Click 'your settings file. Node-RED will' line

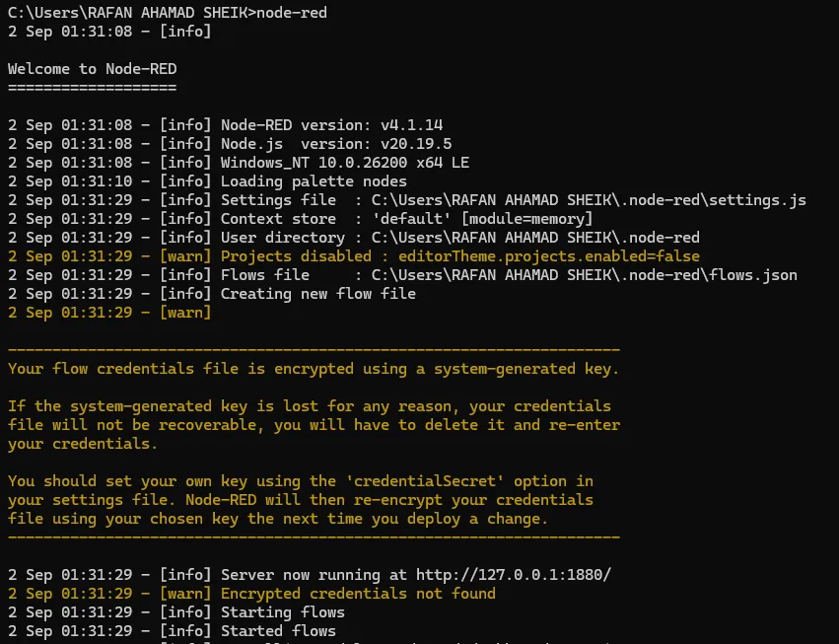[x=300, y=500]
